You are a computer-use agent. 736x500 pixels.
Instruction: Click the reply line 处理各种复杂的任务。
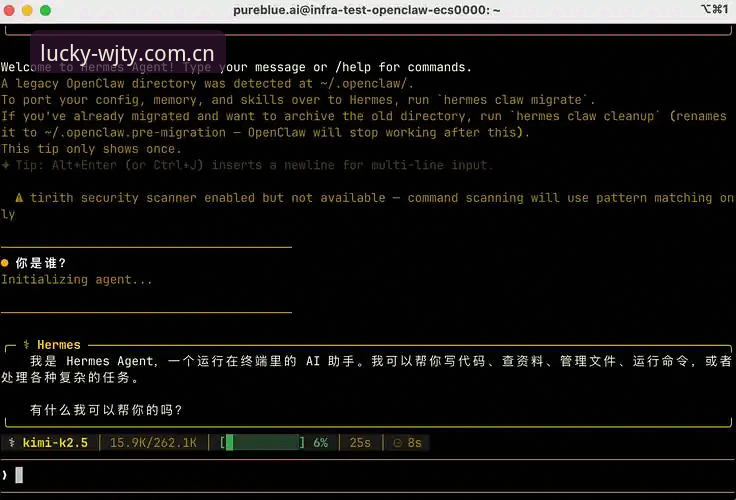[70, 377]
